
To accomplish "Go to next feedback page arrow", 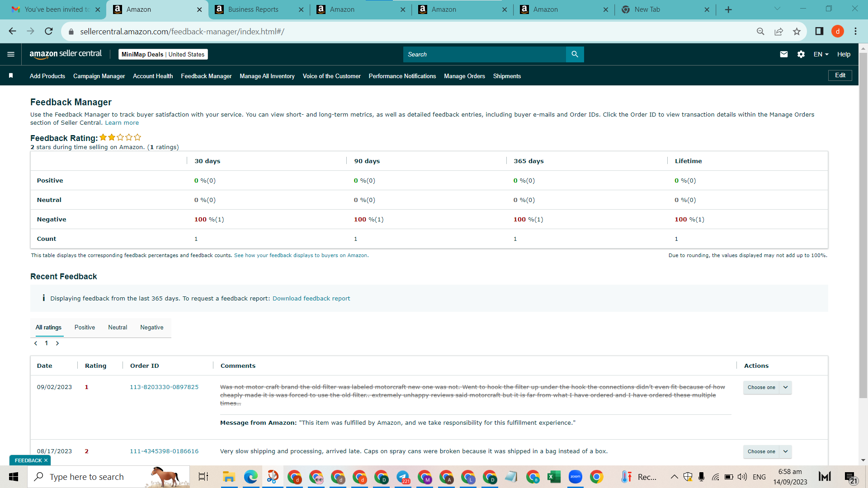I will 57,343.
